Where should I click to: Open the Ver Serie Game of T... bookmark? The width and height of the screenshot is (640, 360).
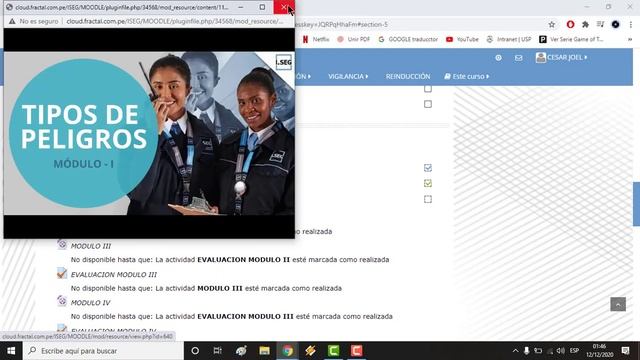[x=571, y=39]
